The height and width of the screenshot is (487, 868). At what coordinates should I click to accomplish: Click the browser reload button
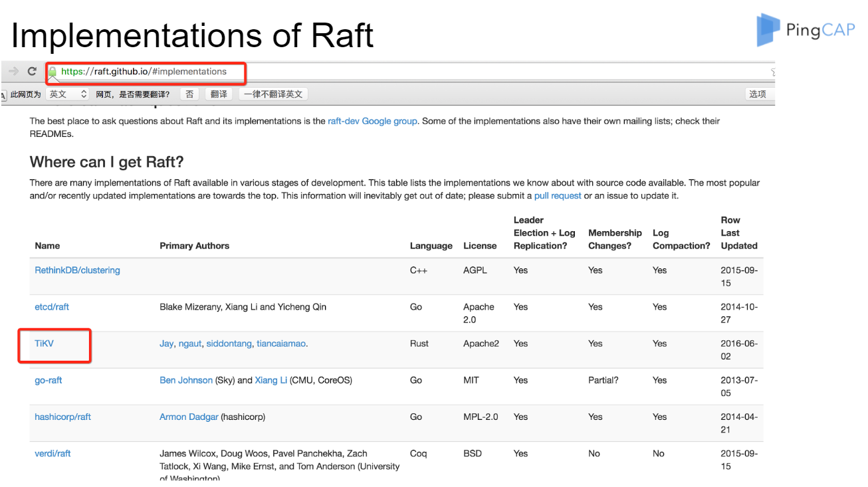click(32, 71)
